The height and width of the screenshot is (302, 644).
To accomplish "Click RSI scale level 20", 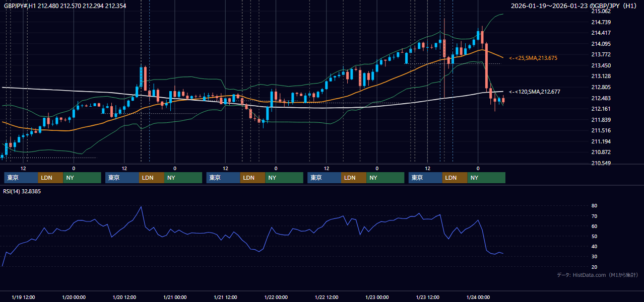I will (x=595, y=267).
